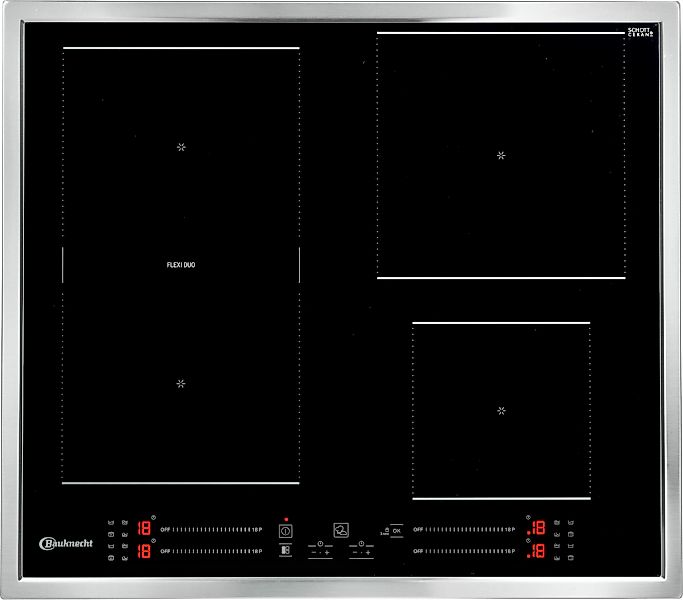Tap the minus sign on the left timer

[313, 552]
